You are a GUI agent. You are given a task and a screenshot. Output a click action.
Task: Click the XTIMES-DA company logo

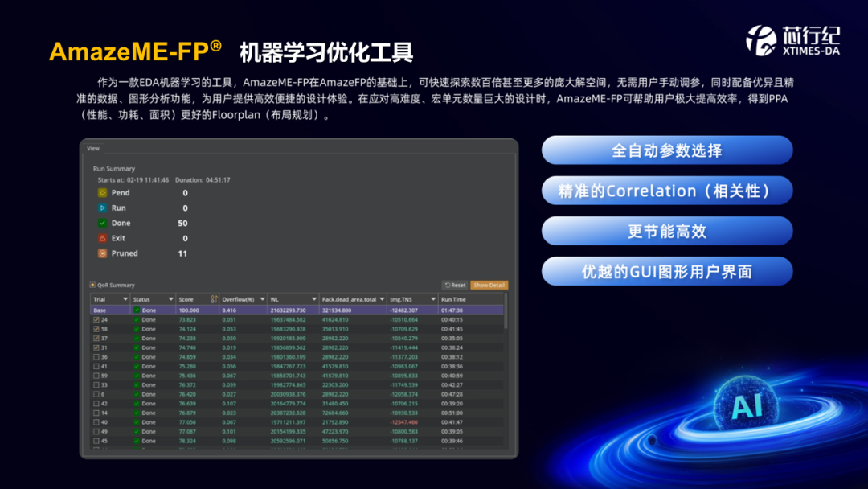[792, 40]
